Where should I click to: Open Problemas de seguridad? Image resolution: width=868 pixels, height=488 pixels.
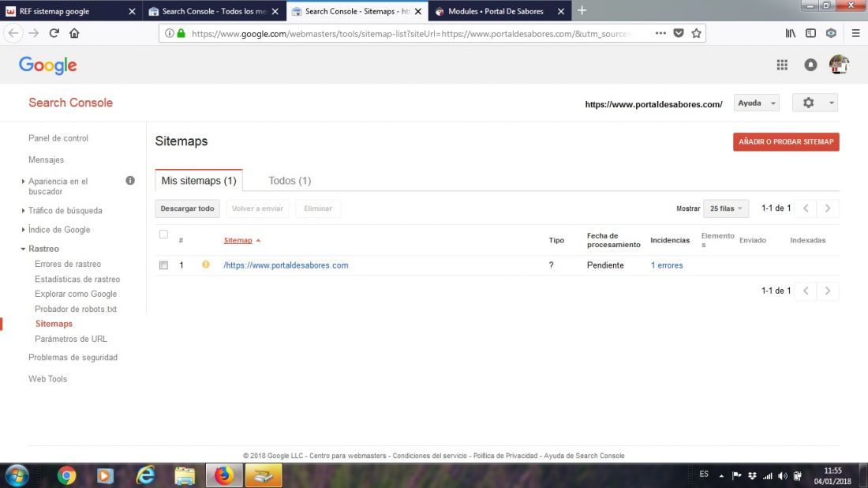pyautogui.click(x=73, y=357)
